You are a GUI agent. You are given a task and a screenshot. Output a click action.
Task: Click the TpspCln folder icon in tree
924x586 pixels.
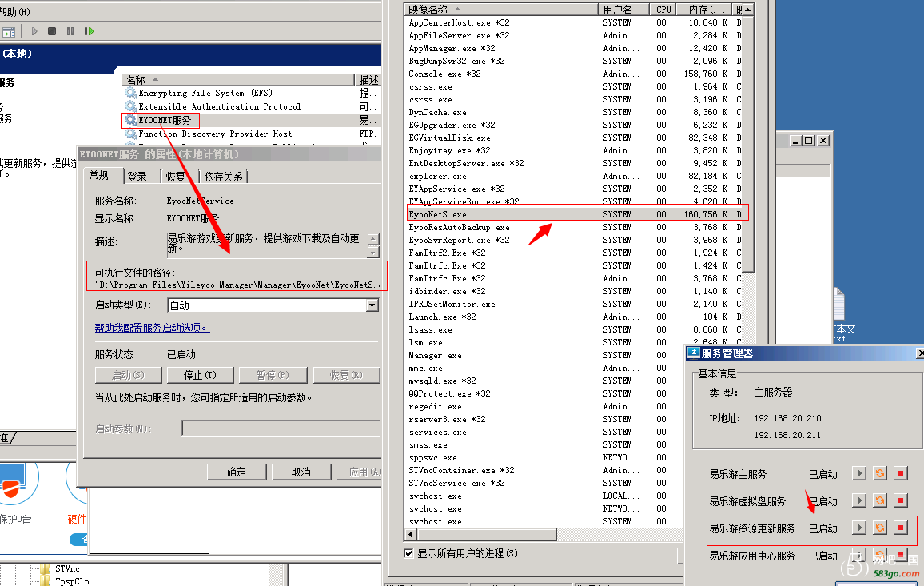(x=46, y=581)
